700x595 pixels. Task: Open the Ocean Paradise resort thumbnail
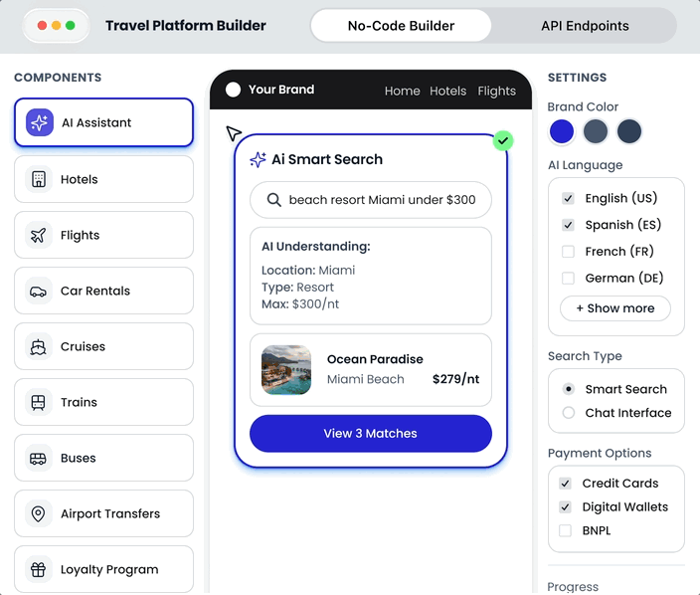tap(286, 369)
